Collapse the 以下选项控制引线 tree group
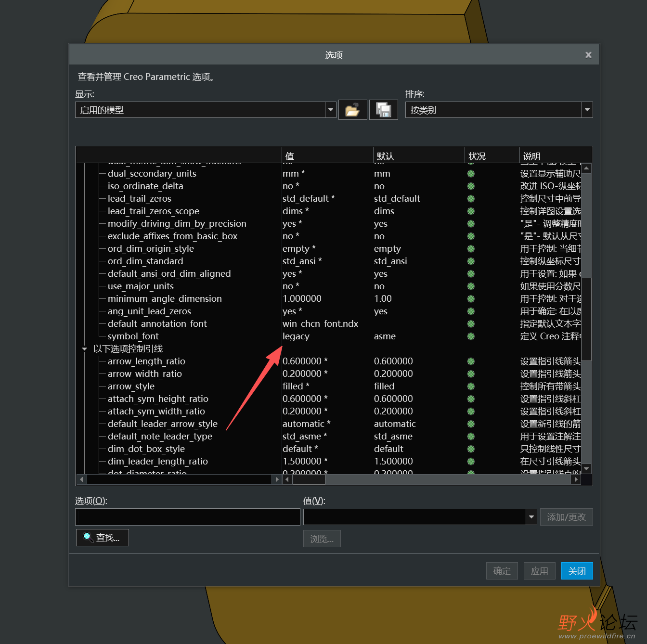This screenshot has height=644, width=647. click(x=84, y=349)
